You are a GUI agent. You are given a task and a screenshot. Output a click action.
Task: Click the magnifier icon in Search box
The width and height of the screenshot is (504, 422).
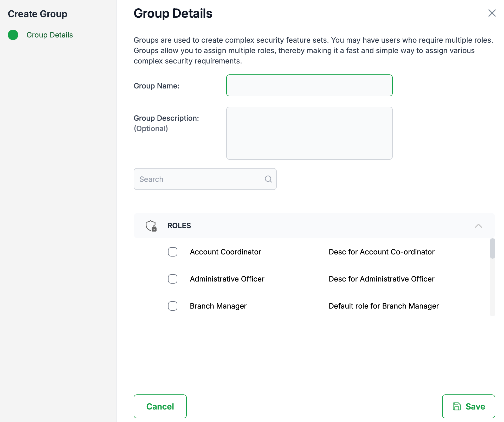268,179
